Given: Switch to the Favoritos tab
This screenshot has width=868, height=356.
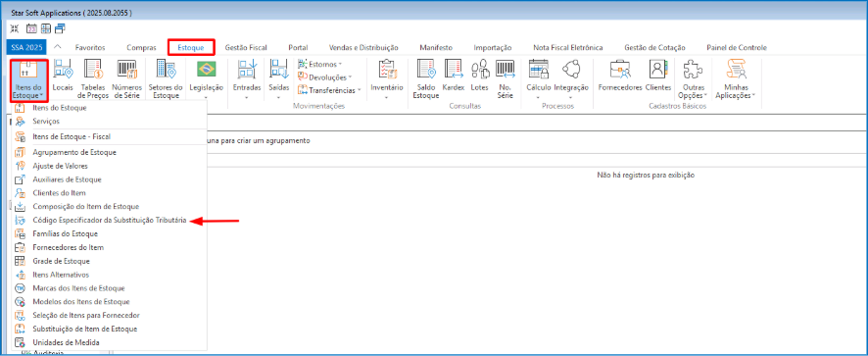Looking at the screenshot, I should point(90,48).
